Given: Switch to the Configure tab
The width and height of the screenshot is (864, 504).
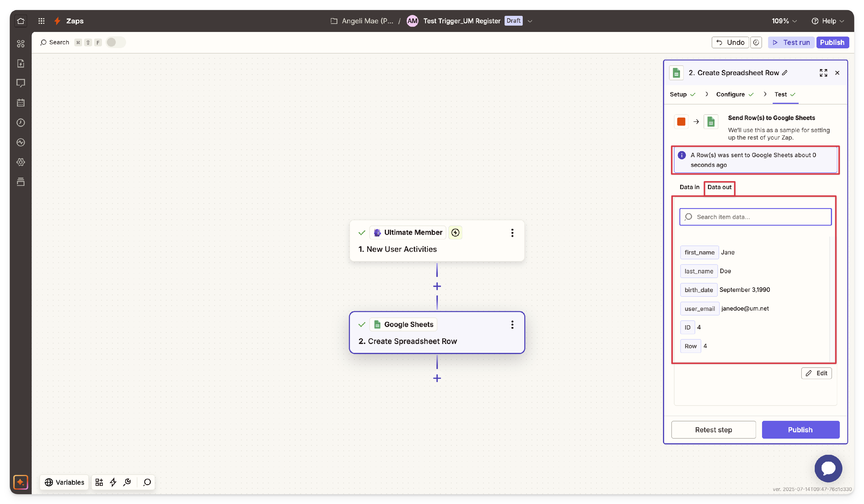Looking at the screenshot, I should coord(735,94).
